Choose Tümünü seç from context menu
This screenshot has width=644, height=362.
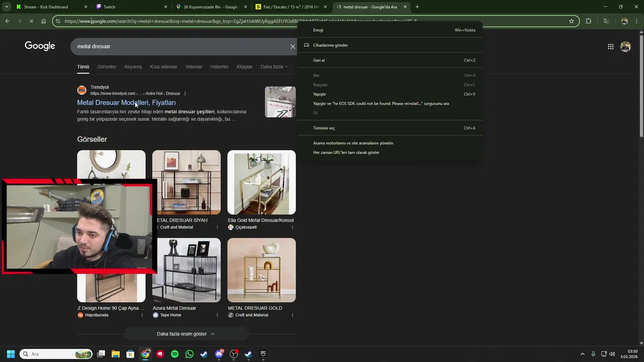(390, 128)
